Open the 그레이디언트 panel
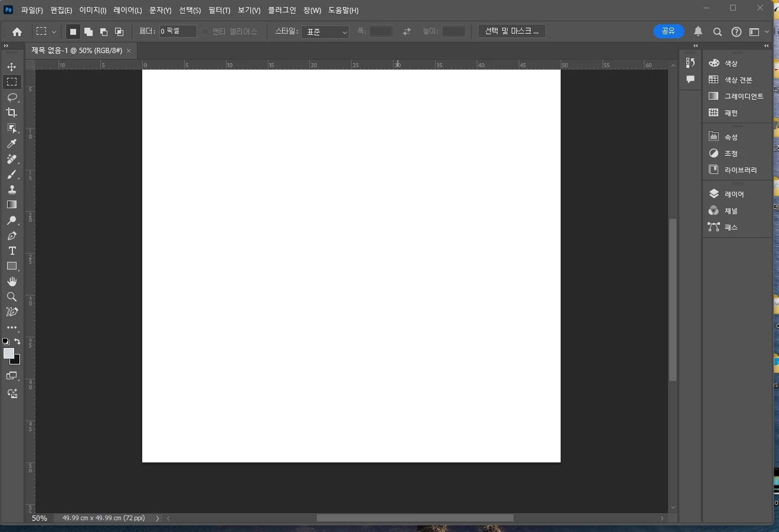Image resolution: width=779 pixels, height=532 pixels. [737, 96]
